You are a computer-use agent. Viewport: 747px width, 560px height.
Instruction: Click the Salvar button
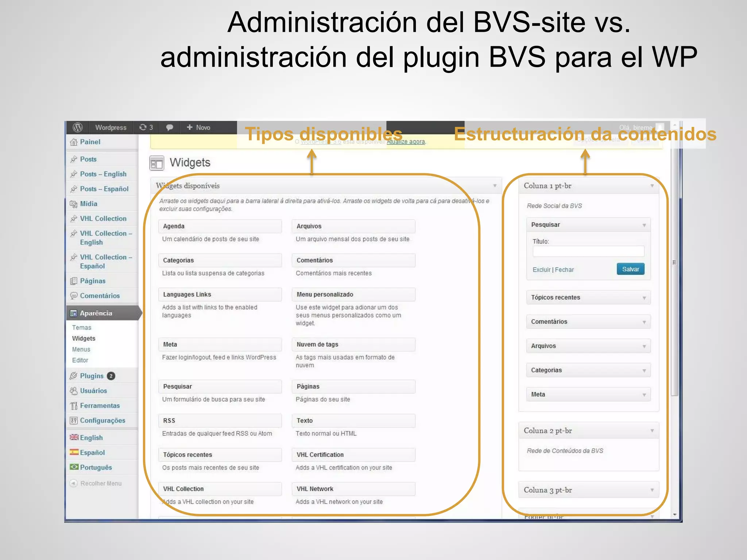click(x=631, y=269)
